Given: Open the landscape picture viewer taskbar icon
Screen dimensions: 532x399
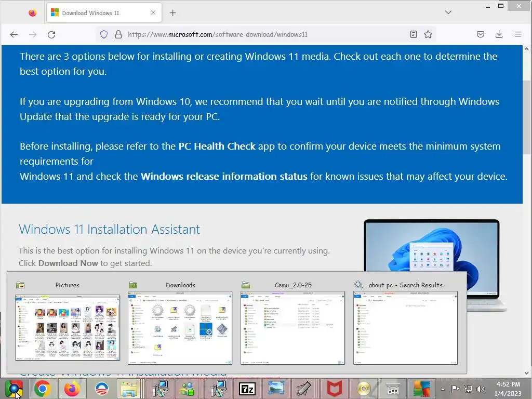Looking at the screenshot, I should click(x=276, y=389).
